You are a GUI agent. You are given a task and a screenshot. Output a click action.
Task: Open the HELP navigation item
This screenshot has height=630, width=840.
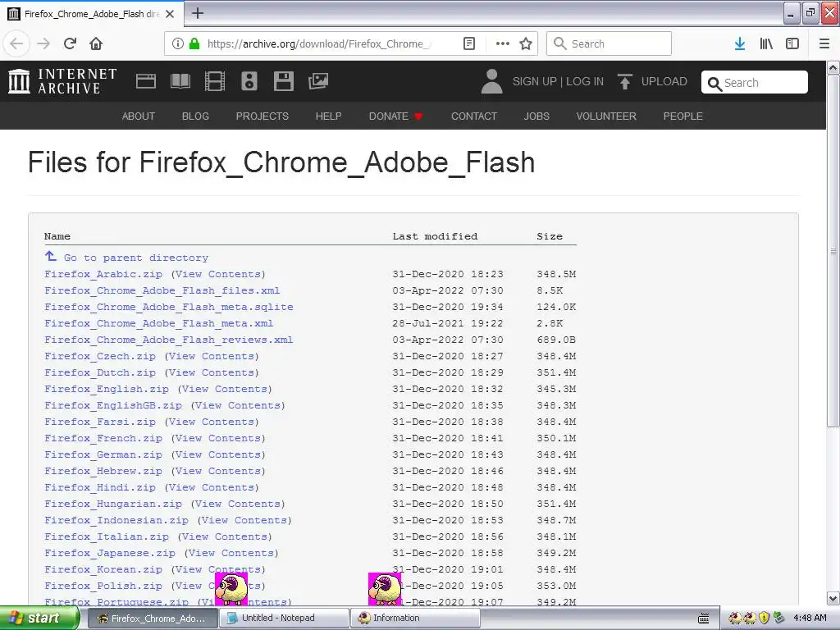pyautogui.click(x=328, y=116)
